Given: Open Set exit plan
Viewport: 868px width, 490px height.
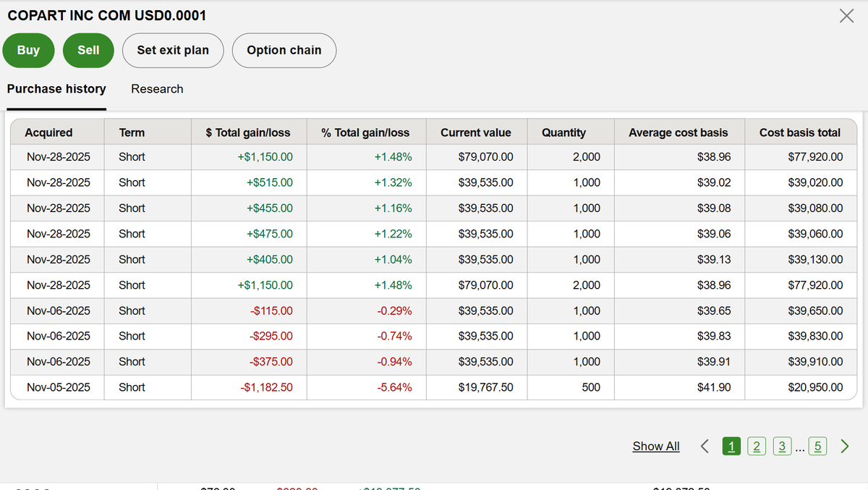Looking at the screenshot, I should coord(173,51).
